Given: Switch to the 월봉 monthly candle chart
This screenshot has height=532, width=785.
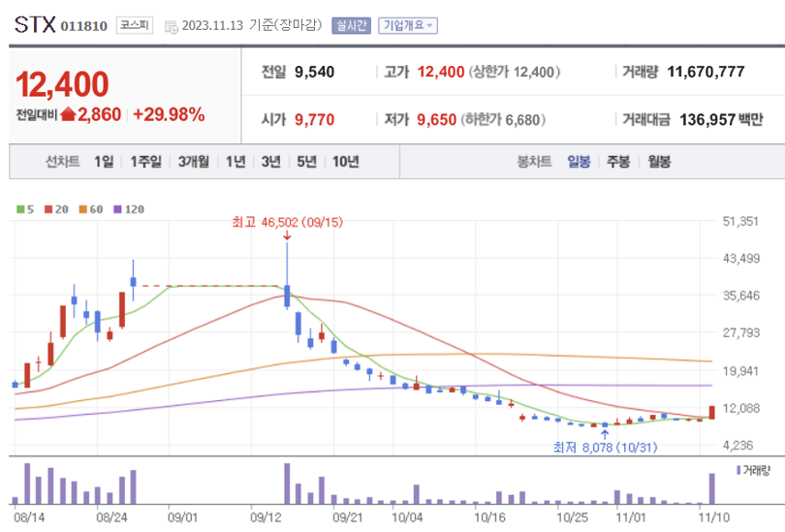Looking at the screenshot, I should pos(659,162).
